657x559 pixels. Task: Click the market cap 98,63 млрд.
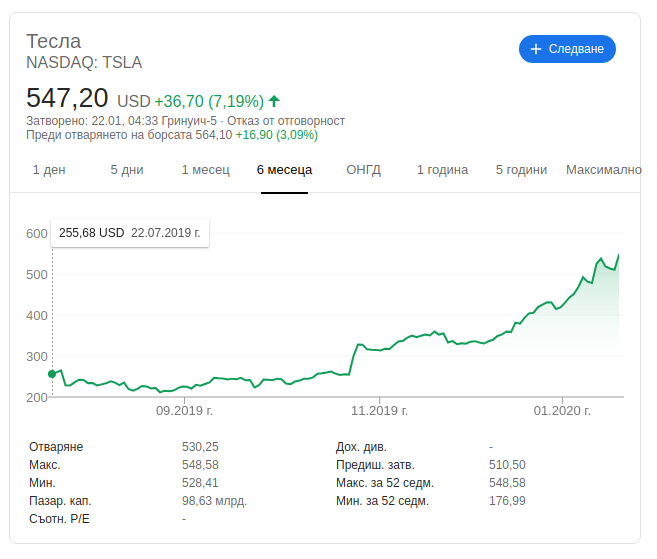tap(215, 501)
